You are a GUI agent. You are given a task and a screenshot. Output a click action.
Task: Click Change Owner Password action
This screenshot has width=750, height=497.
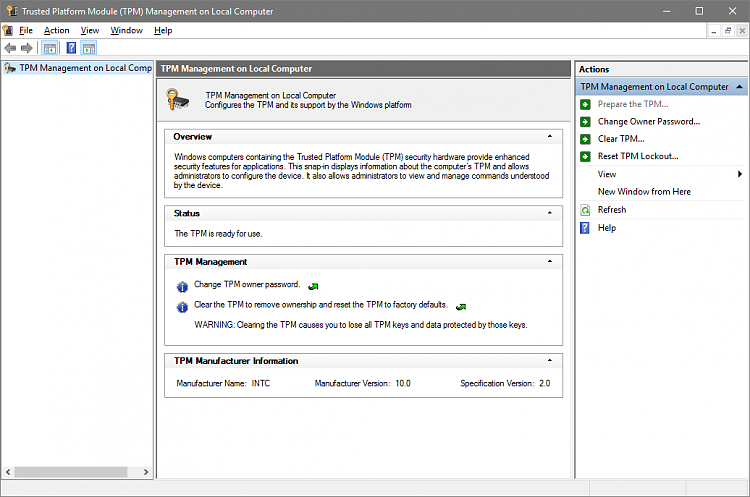(648, 122)
